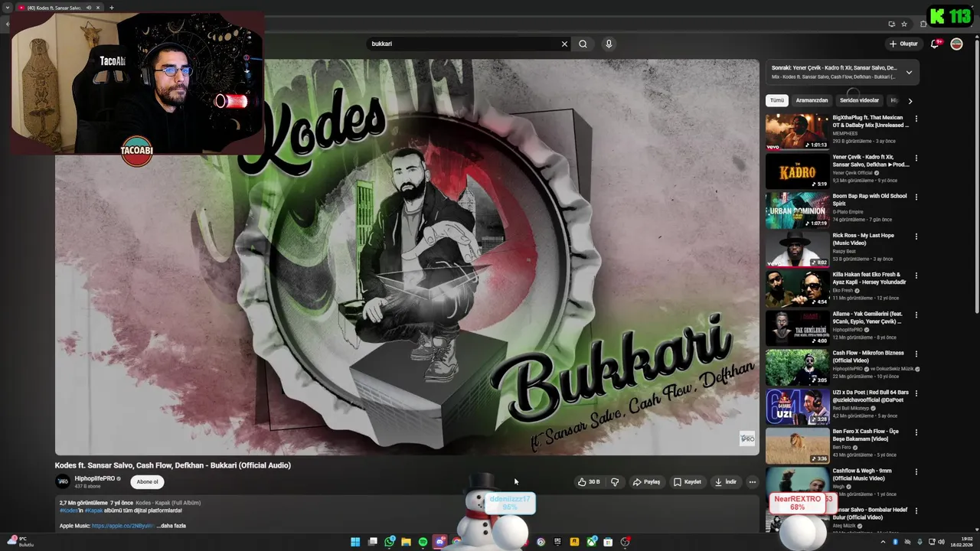Open Ben Fero X Cash Flow video title
This screenshot has height=551, width=980.
click(866, 435)
